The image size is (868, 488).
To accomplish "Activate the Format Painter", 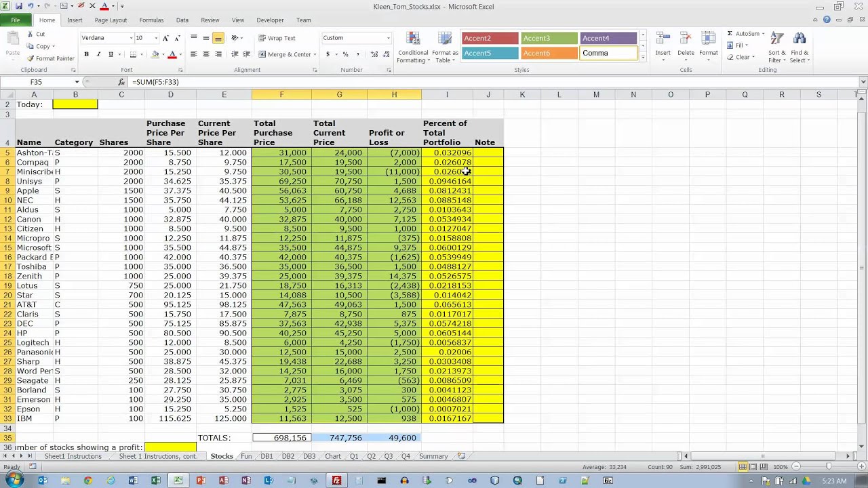I will tap(51, 58).
